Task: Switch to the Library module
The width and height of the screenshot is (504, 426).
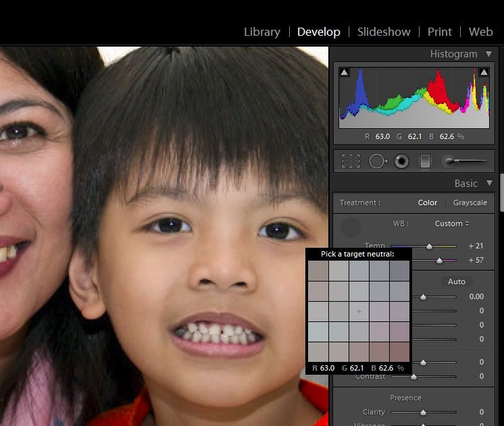Action: (x=261, y=32)
